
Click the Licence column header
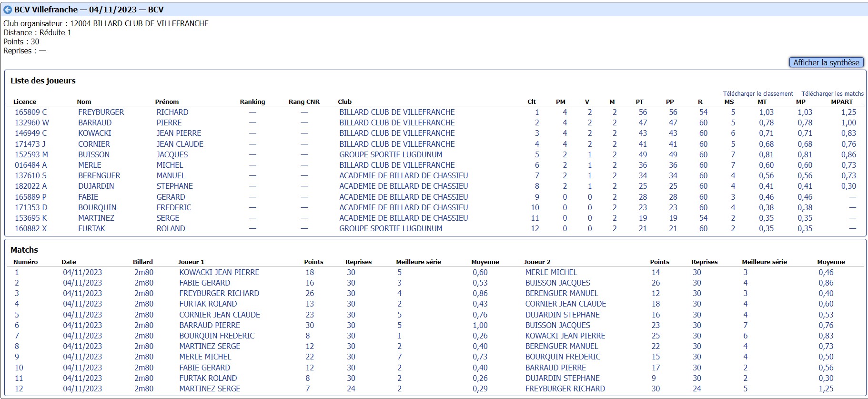(x=25, y=102)
